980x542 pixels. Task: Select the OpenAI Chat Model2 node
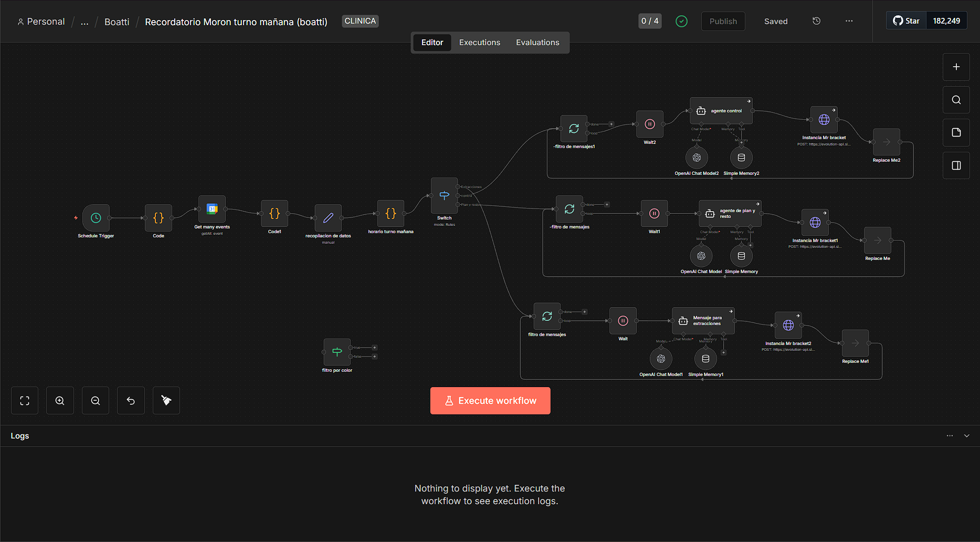point(697,158)
